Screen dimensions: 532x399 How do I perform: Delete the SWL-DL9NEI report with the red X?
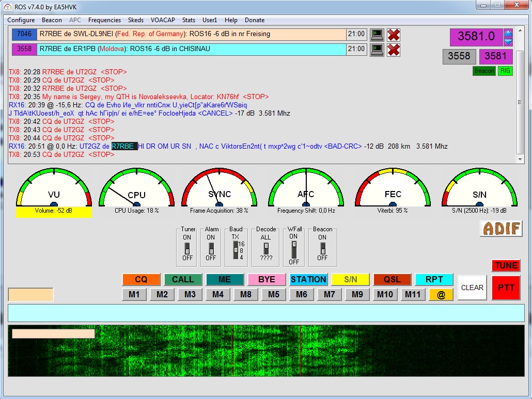pyautogui.click(x=394, y=35)
